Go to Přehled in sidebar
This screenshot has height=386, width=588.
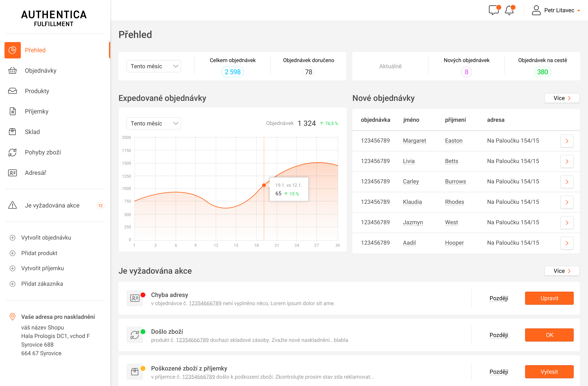35,50
